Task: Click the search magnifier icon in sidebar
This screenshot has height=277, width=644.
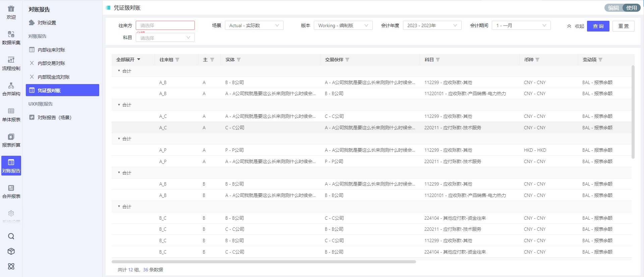Action: (x=11, y=236)
